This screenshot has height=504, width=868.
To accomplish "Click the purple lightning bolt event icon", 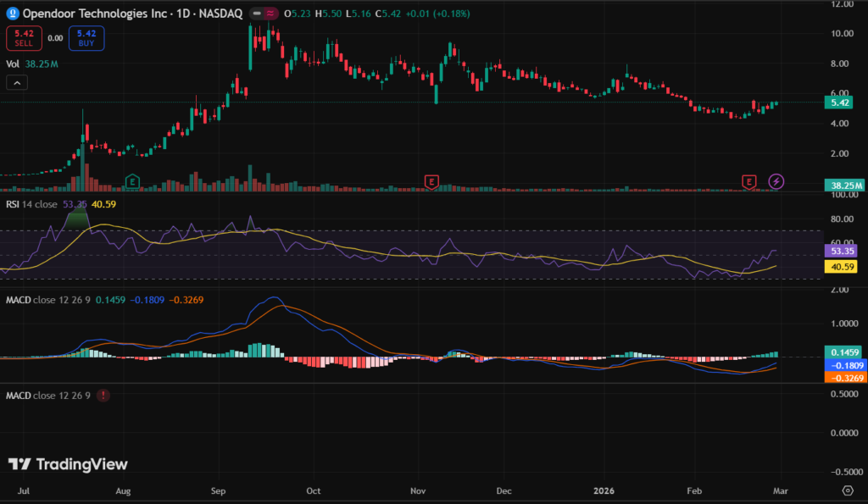I will [x=776, y=181].
